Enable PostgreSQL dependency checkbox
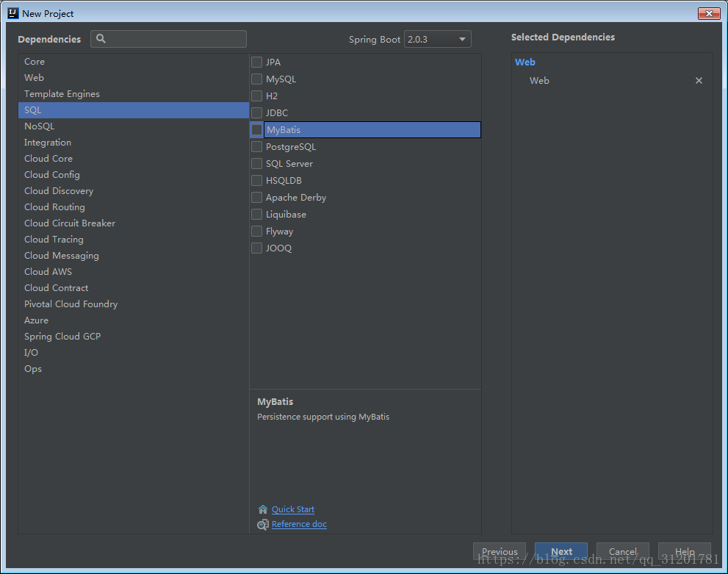Image resolution: width=728 pixels, height=574 pixels. tap(257, 147)
